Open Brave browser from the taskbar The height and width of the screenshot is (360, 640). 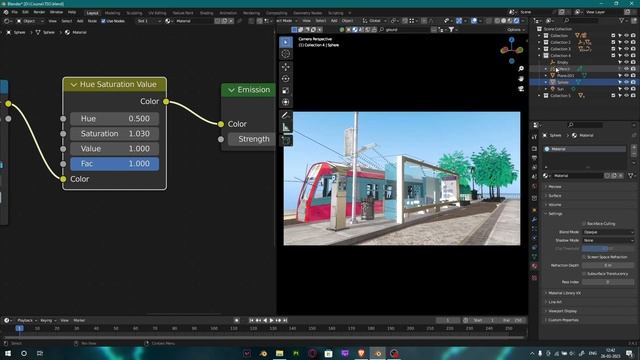click(x=361, y=353)
